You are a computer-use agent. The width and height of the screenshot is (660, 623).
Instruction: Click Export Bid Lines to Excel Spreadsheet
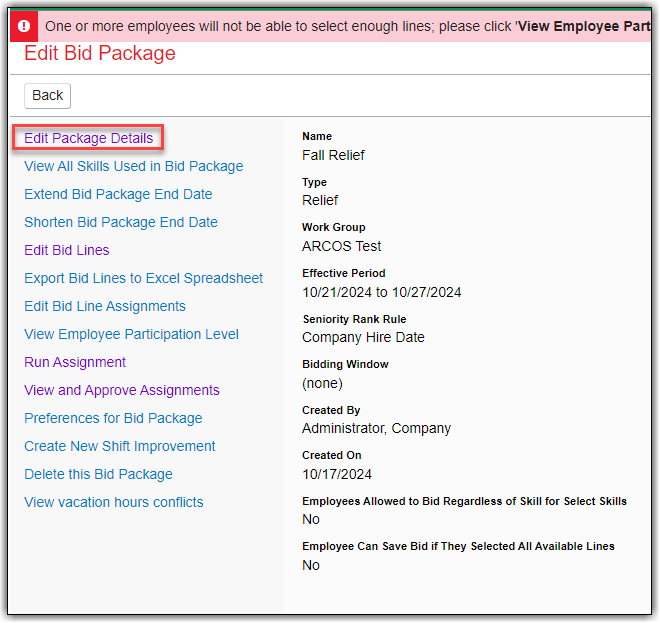click(143, 278)
